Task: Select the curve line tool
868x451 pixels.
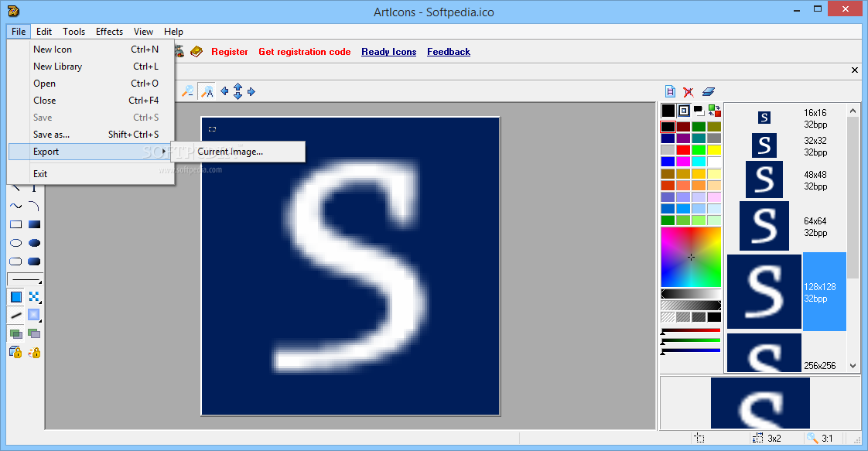Action: point(16,207)
